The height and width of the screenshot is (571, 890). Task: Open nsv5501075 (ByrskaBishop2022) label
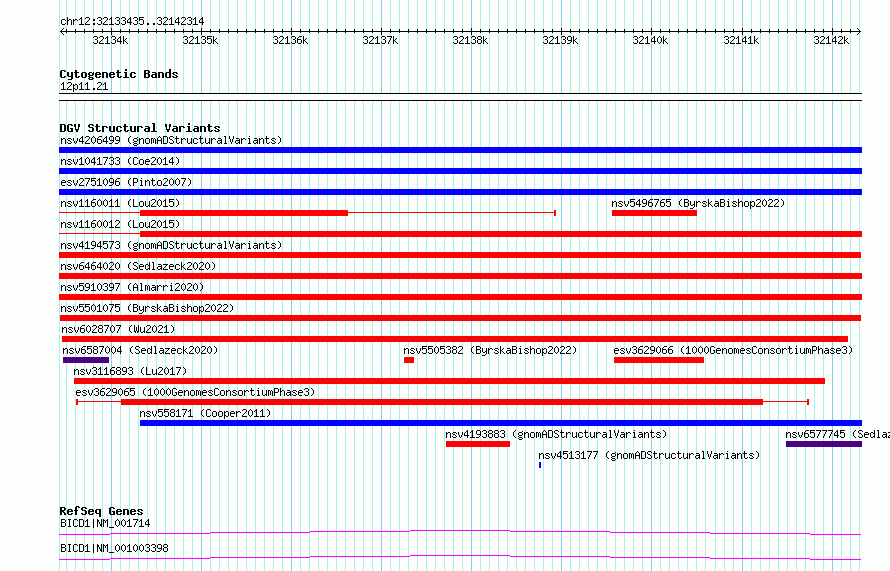147,308
